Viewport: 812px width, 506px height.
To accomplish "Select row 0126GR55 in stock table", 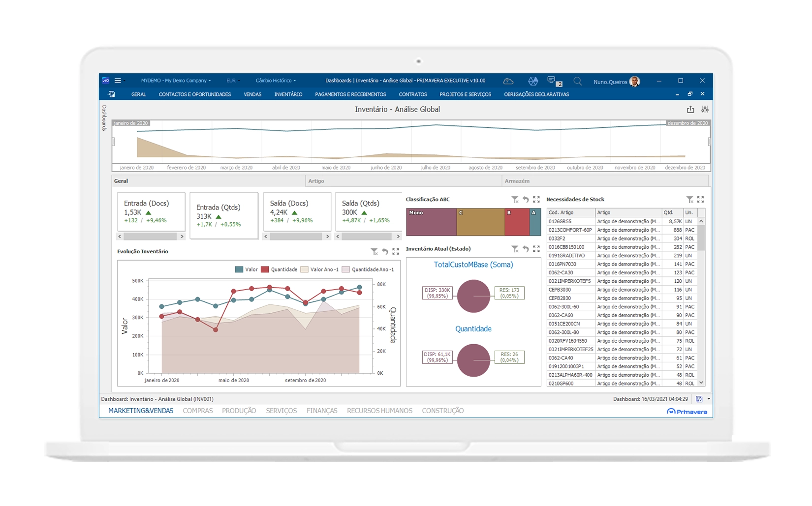I will point(623,222).
